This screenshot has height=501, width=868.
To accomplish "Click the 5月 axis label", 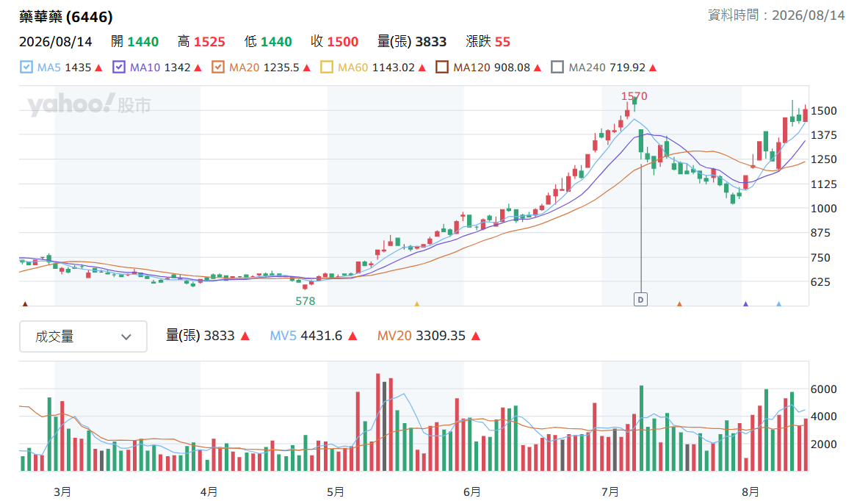I will click(336, 491).
